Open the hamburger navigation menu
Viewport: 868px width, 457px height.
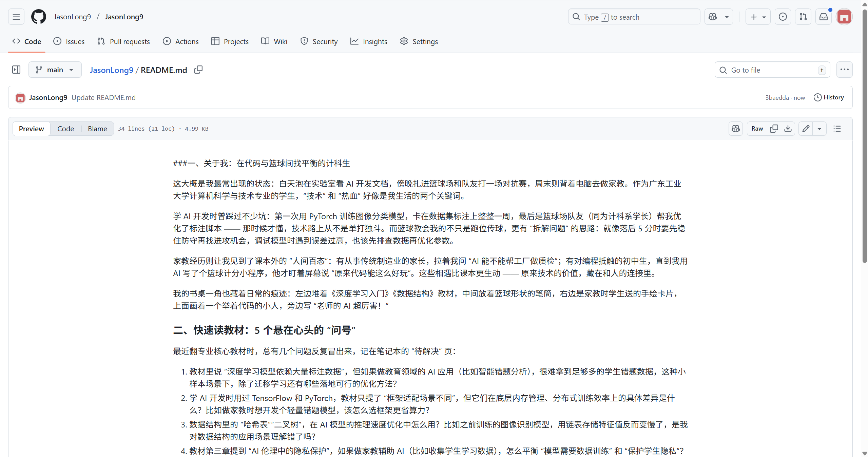click(16, 17)
